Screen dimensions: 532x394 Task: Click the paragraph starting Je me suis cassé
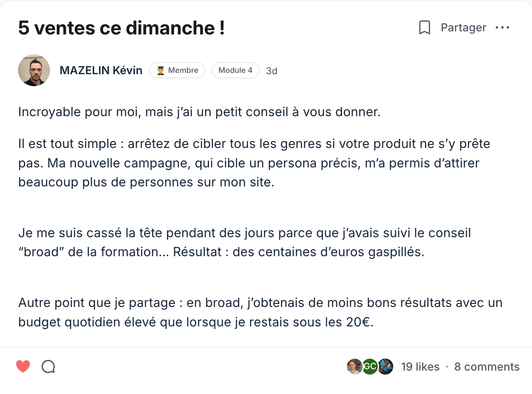pyautogui.click(x=244, y=242)
